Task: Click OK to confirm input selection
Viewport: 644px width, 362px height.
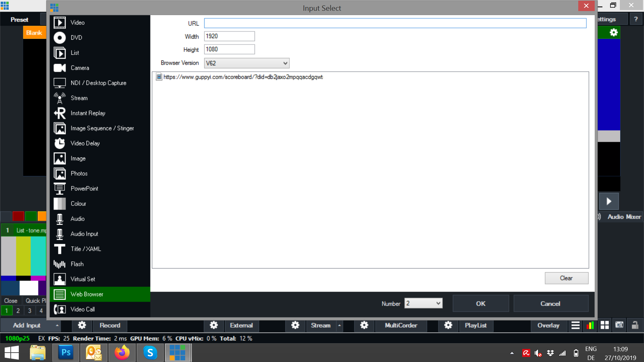Action: tap(480, 304)
